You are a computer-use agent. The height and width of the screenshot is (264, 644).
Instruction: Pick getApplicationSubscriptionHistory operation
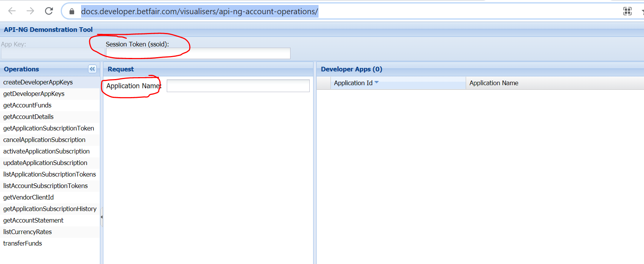click(50, 209)
